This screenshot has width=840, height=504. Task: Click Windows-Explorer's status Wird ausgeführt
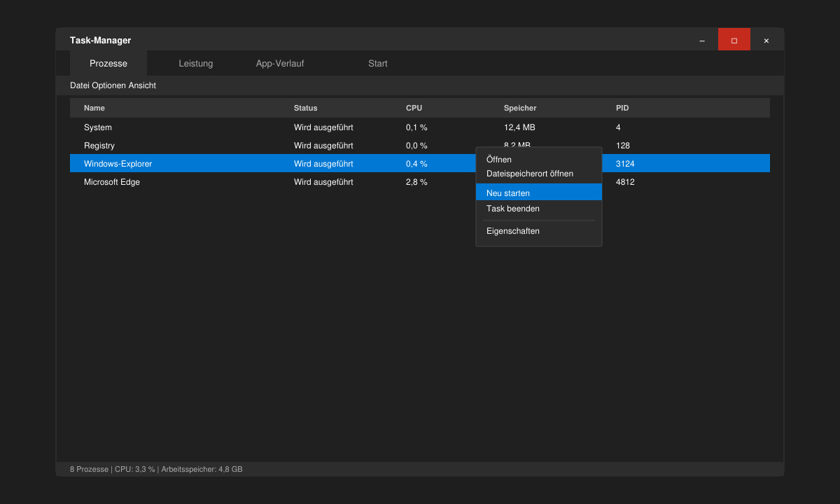pos(323,164)
